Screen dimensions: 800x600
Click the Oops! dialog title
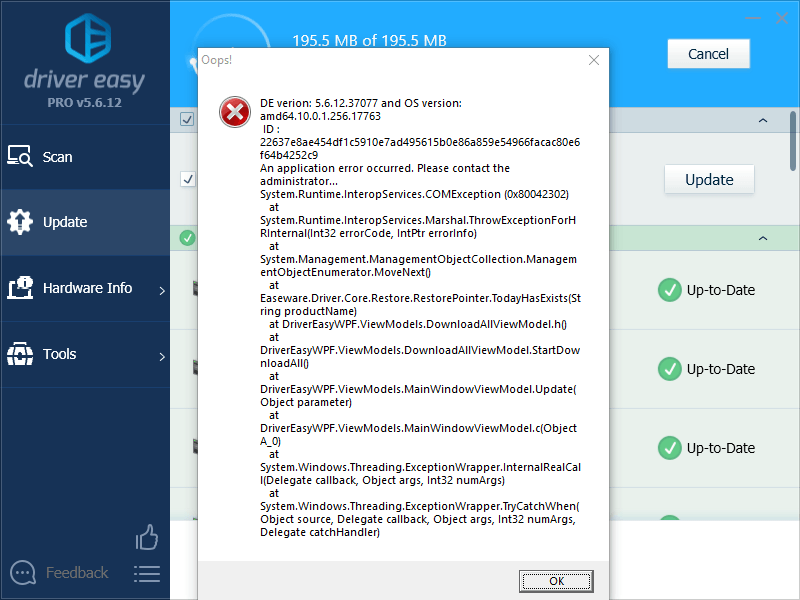217,60
